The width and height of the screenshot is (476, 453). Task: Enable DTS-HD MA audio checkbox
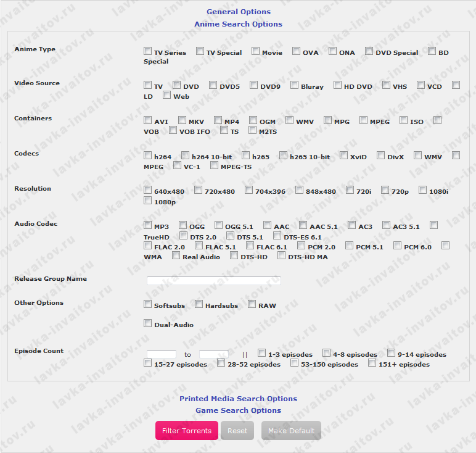281,256
